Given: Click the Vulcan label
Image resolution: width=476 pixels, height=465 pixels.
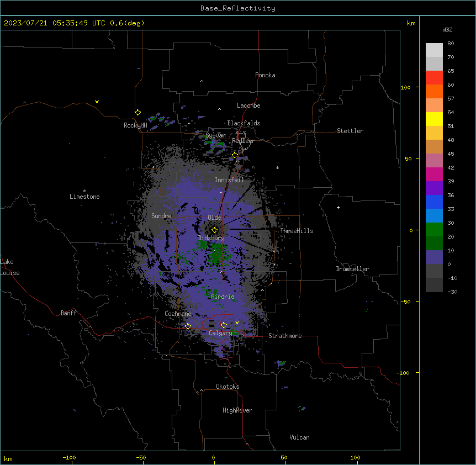Looking at the screenshot, I should (x=300, y=437).
